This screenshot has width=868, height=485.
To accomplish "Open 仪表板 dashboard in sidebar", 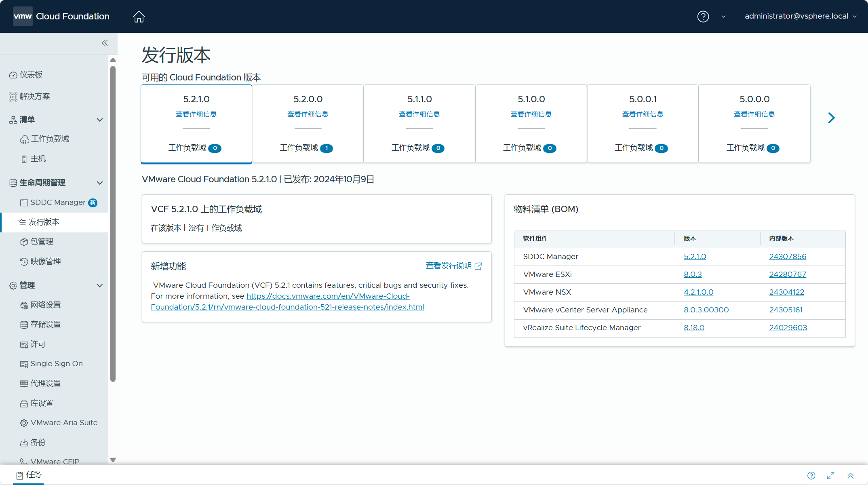I will 26,75.
